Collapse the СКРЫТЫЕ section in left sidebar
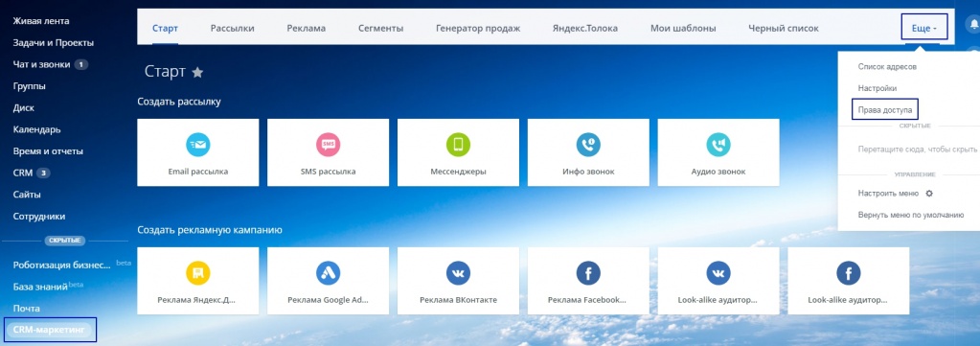Screen dimensions: 980x346 [x=65, y=241]
